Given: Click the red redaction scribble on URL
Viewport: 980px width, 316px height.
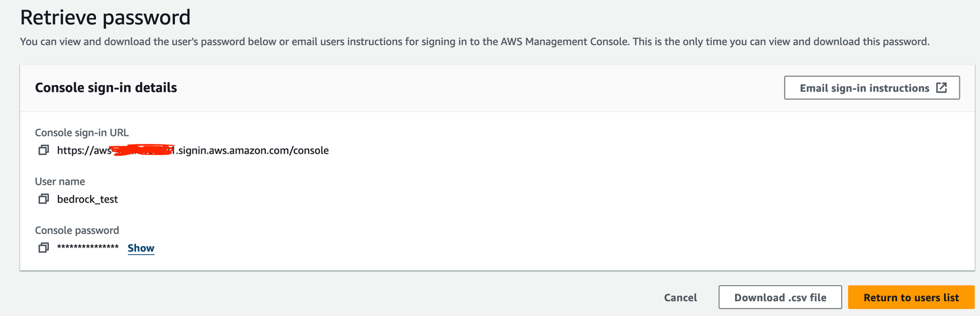Looking at the screenshot, I should tap(144, 150).
